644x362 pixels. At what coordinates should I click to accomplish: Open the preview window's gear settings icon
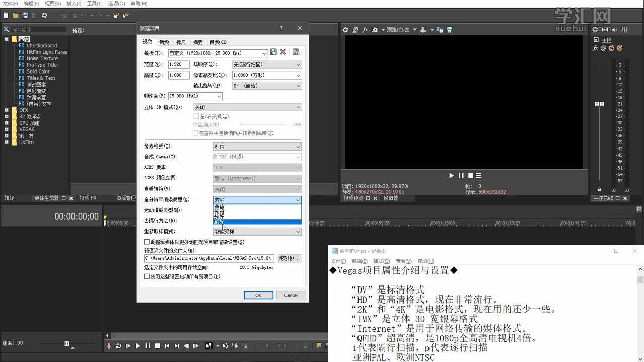click(x=345, y=30)
